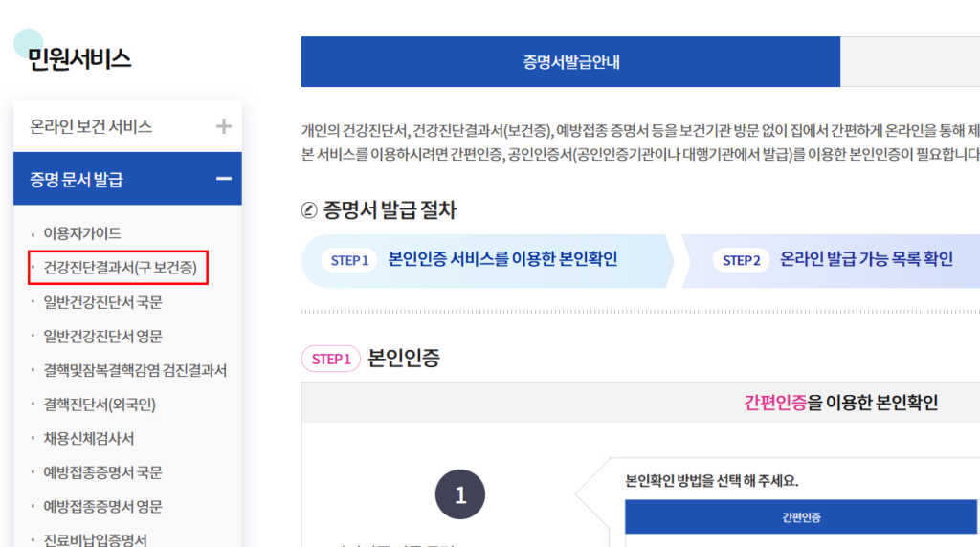Image resolution: width=980 pixels, height=547 pixels.
Task: Switch to the 증명서발급안내 tab
Action: pyautogui.click(x=570, y=62)
